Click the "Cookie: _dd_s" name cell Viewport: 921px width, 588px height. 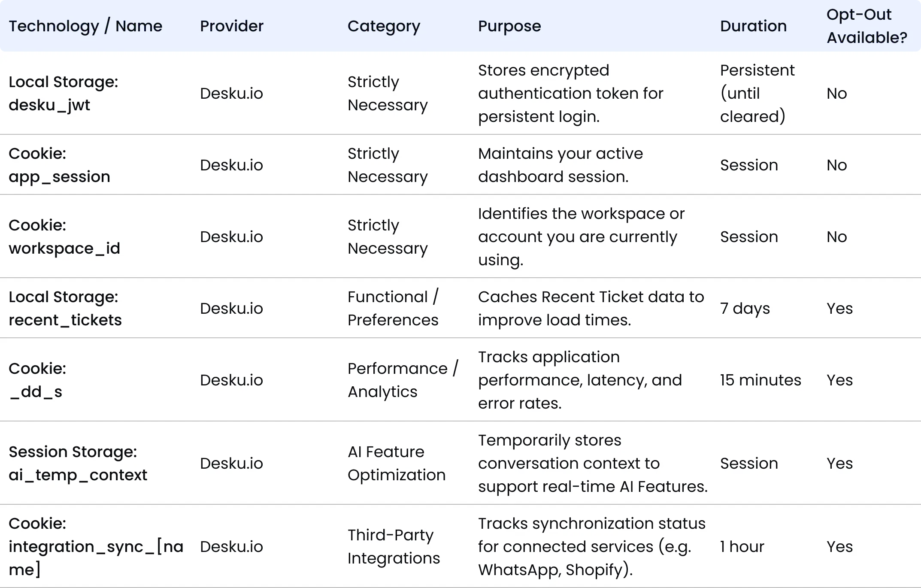click(37, 380)
